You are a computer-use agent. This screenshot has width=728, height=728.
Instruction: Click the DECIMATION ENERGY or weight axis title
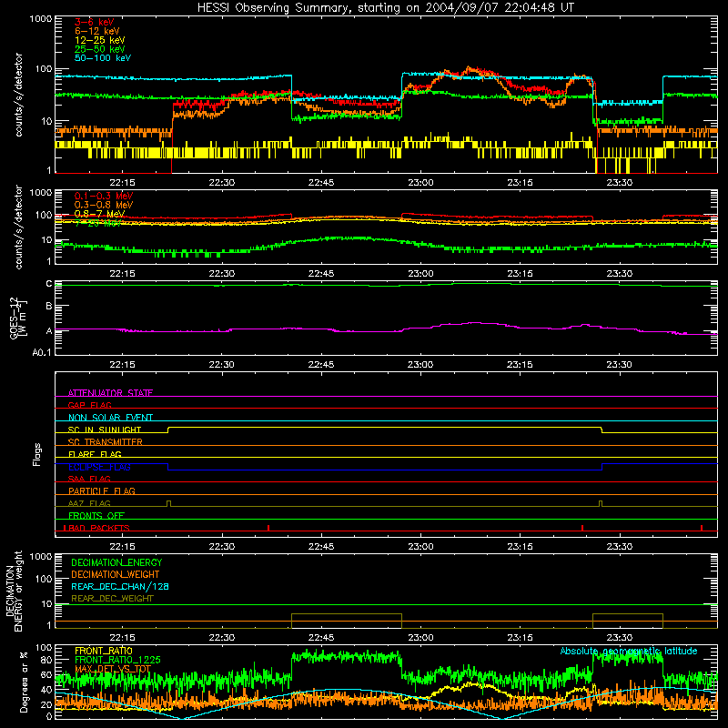pyautogui.click(x=14, y=591)
